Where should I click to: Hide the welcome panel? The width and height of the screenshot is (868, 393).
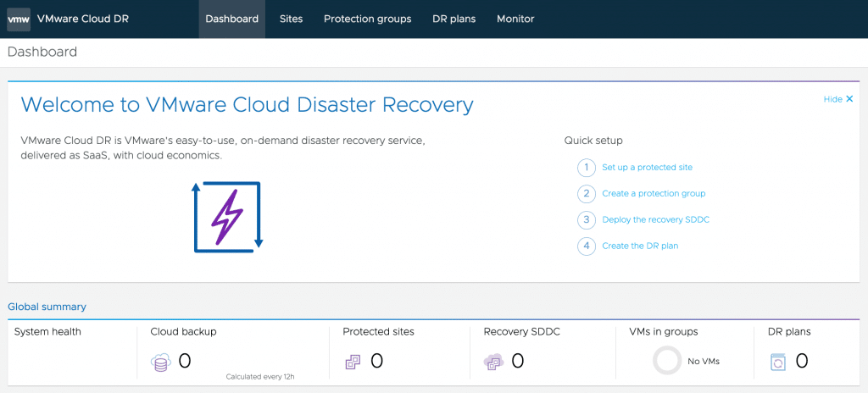click(838, 99)
